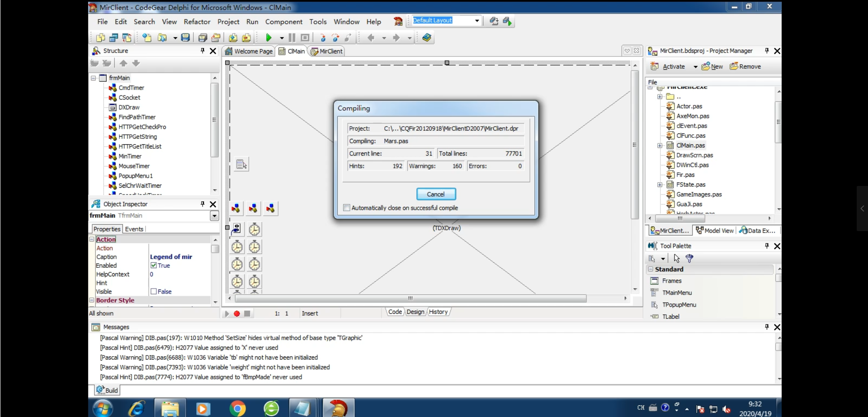
Task: Click Add File to Project icon
Action: pyautogui.click(x=233, y=38)
